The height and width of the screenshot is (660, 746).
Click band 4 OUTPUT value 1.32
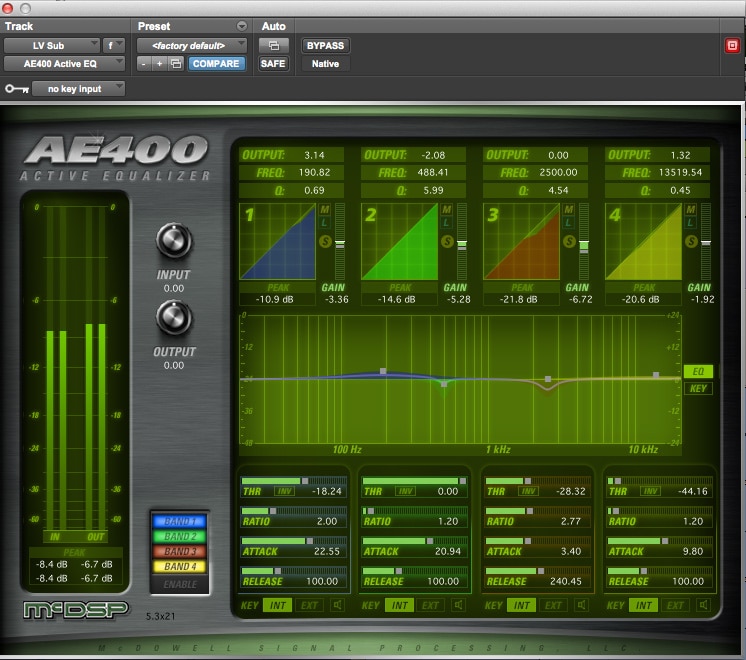(x=680, y=155)
